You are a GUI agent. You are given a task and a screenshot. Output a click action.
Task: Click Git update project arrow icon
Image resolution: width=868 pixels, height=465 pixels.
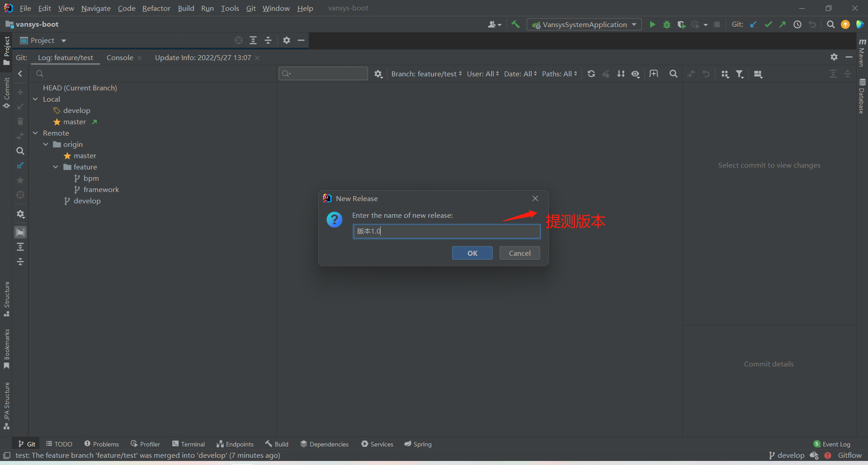click(753, 25)
